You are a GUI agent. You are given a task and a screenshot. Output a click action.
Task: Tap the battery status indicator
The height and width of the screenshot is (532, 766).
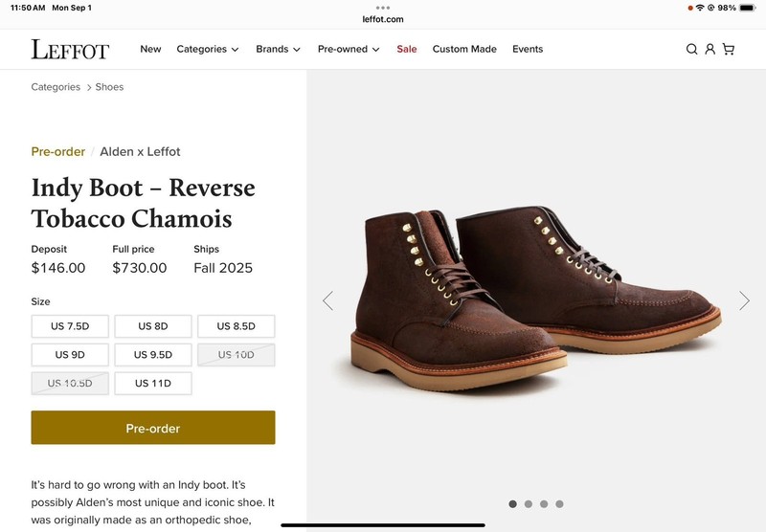click(x=750, y=8)
